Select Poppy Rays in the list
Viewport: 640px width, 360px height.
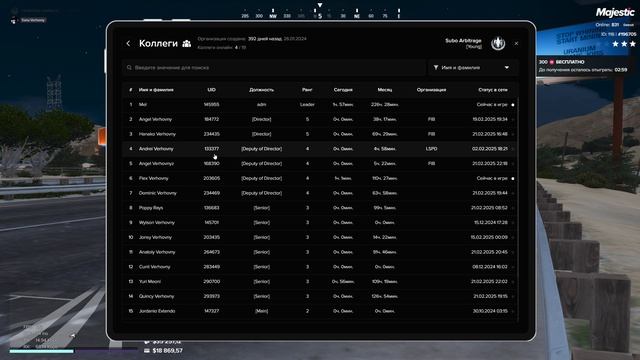point(320,208)
